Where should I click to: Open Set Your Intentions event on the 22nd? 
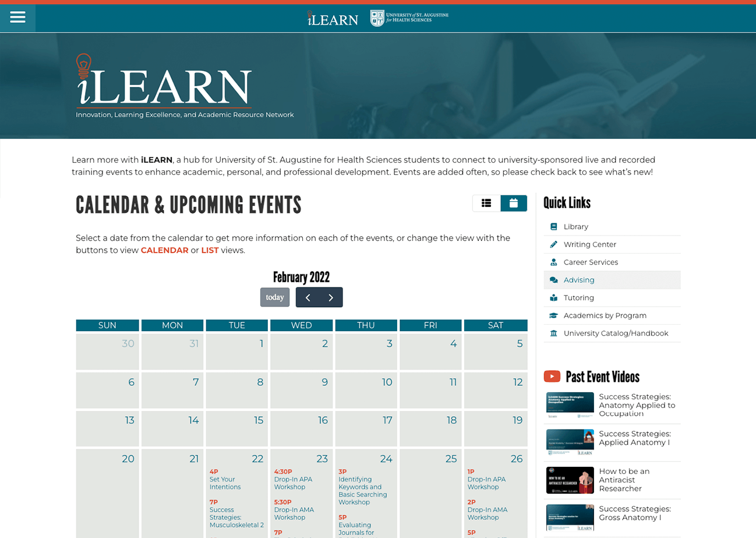coord(225,483)
